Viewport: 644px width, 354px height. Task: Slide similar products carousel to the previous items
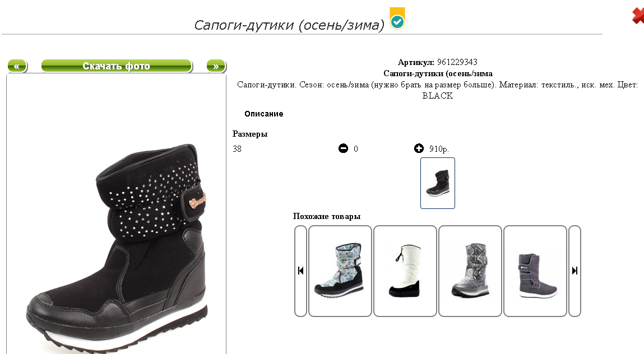[x=300, y=271]
